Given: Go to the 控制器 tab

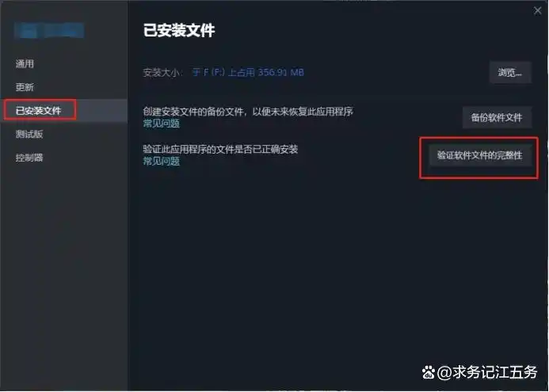Looking at the screenshot, I should (x=29, y=158).
